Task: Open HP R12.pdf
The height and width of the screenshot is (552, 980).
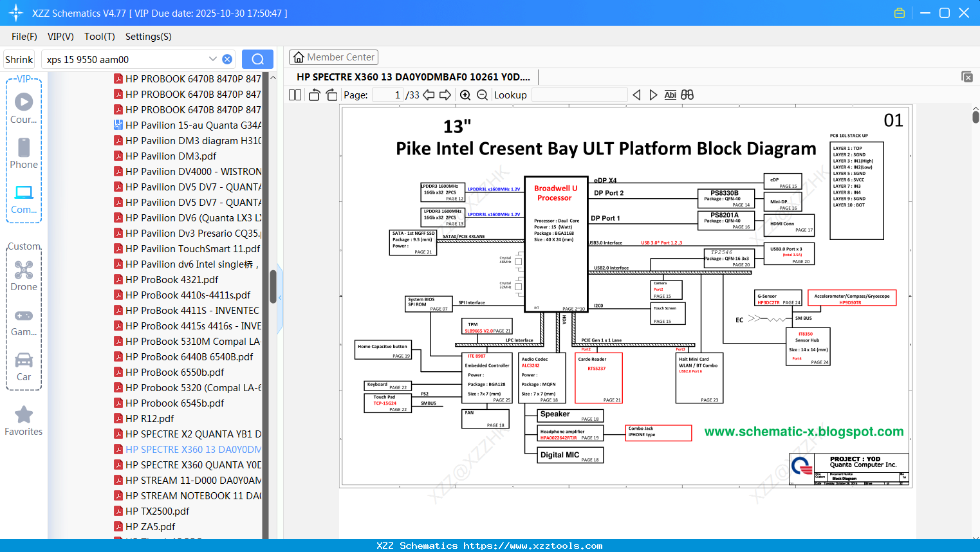Action: click(x=144, y=418)
